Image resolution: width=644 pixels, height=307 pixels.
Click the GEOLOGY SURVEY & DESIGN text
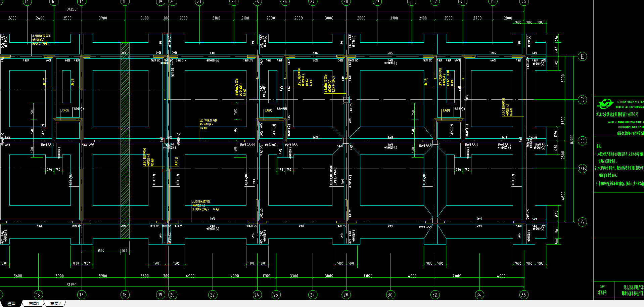point(630,102)
